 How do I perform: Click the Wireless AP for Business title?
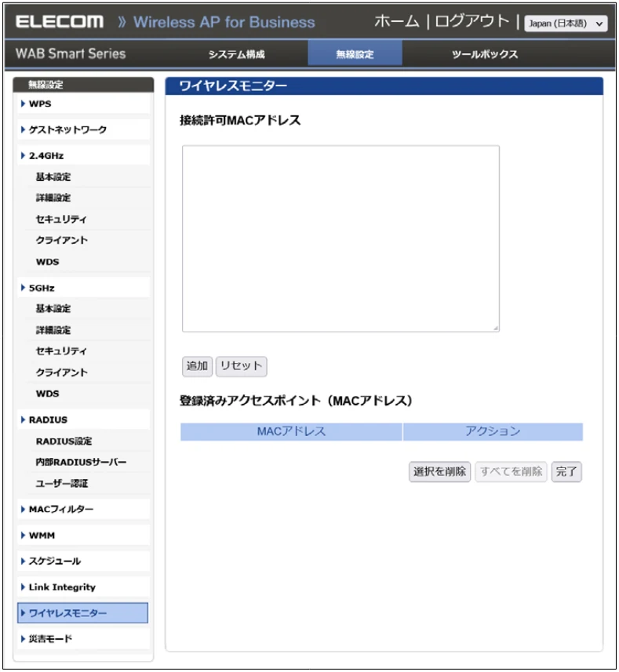224,22
